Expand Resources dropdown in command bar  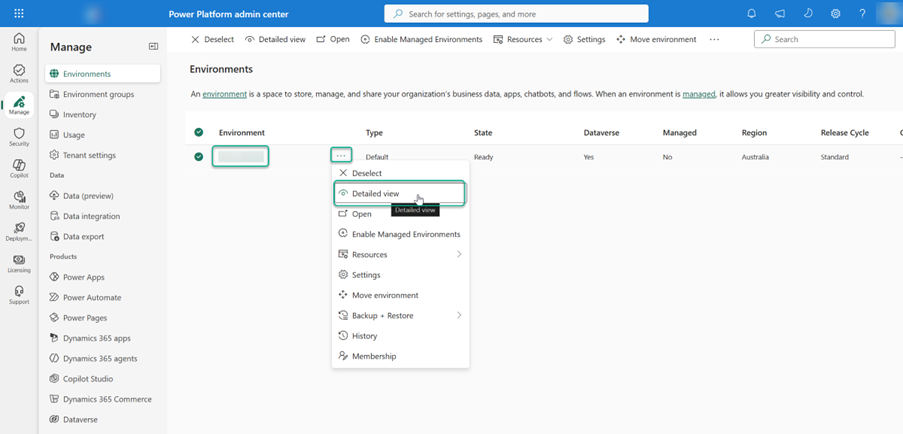pos(523,39)
